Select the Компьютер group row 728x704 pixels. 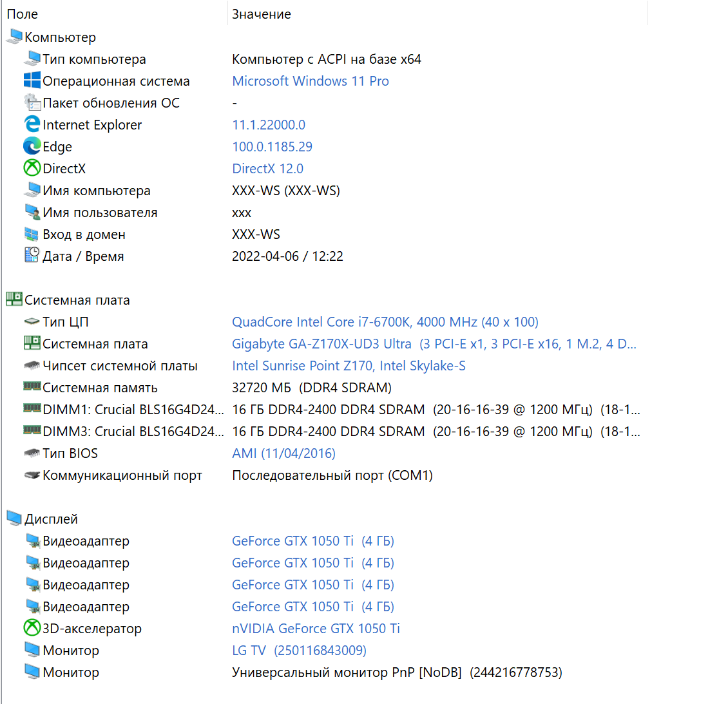[60, 37]
